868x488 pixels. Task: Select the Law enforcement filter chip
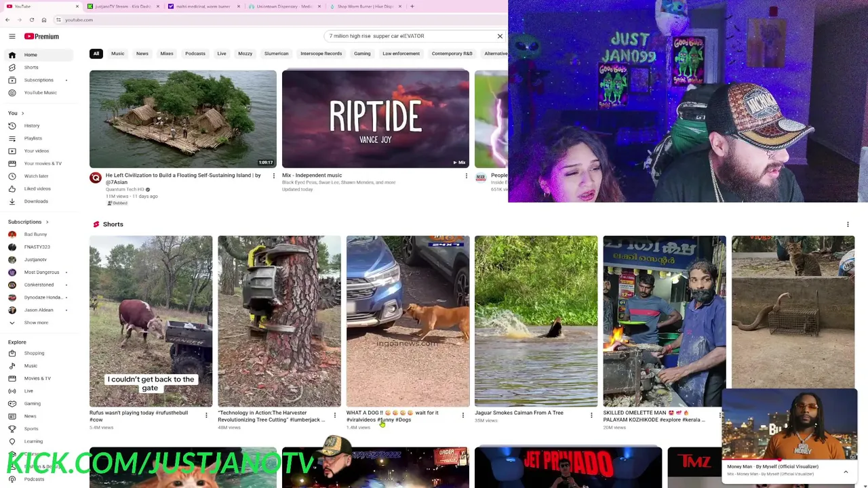401,54
